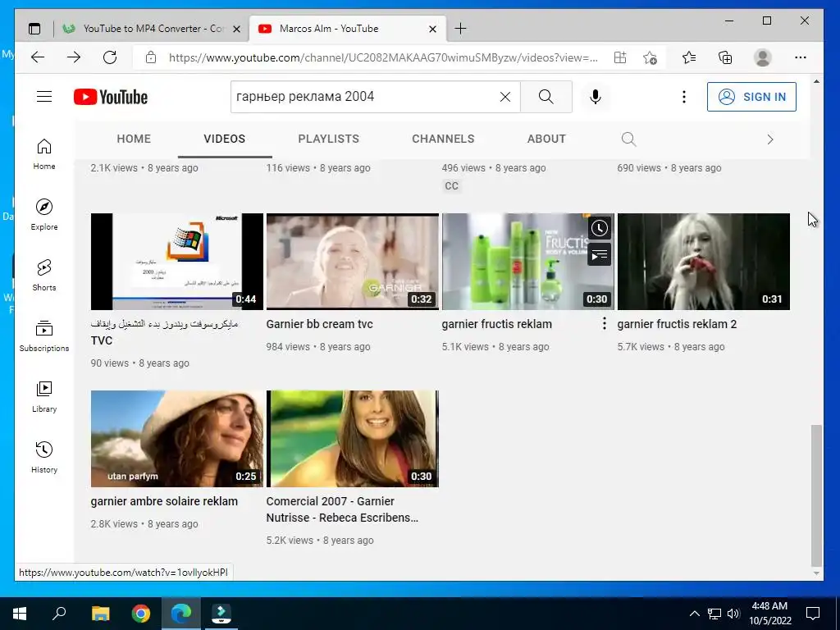The height and width of the screenshot is (630, 840).
Task: Open Edge Settings and more menu
Action: [x=801, y=57]
